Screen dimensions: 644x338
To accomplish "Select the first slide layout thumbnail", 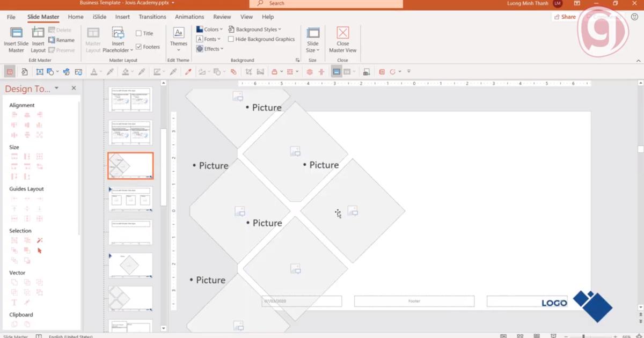I will [x=130, y=99].
